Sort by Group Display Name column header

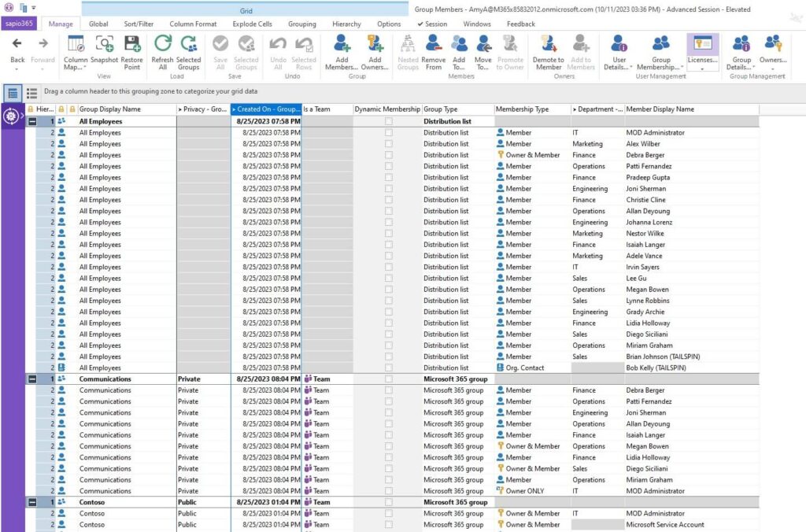(x=127, y=109)
